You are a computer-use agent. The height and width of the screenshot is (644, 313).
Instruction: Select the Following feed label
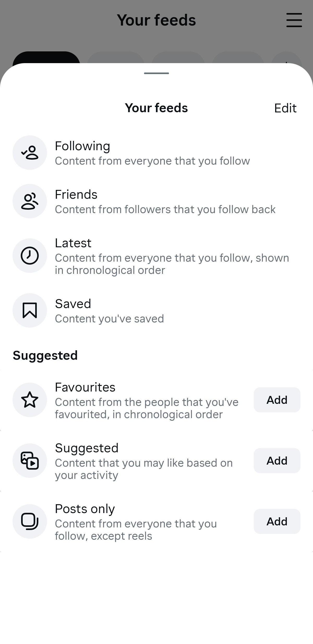[x=82, y=146]
